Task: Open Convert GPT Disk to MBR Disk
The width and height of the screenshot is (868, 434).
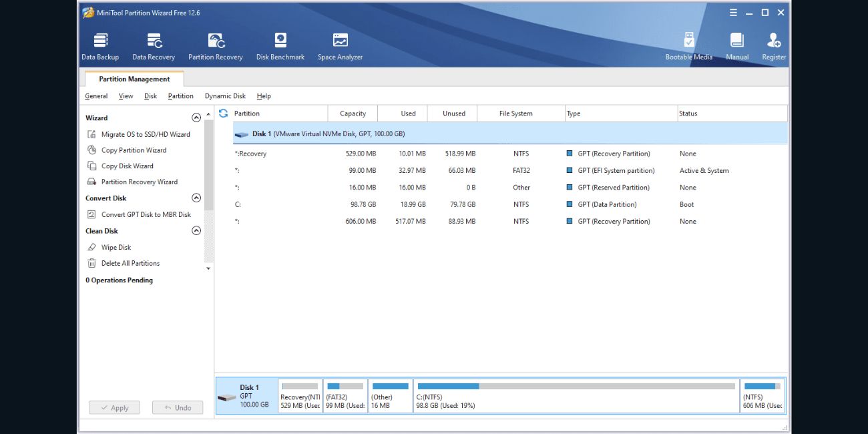Action: pyautogui.click(x=145, y=214)
